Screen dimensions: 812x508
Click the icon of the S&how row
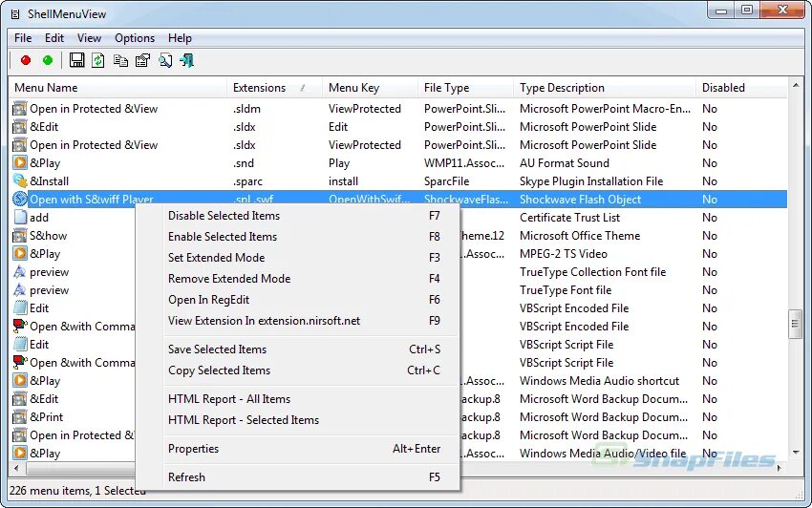pos(20,236)
